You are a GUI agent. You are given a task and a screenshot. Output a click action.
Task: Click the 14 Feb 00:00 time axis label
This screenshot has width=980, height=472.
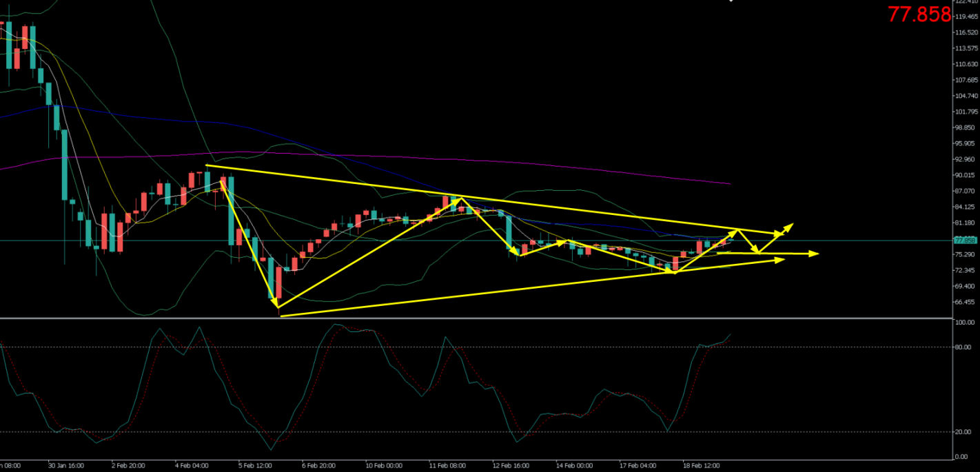click(573, 466)
